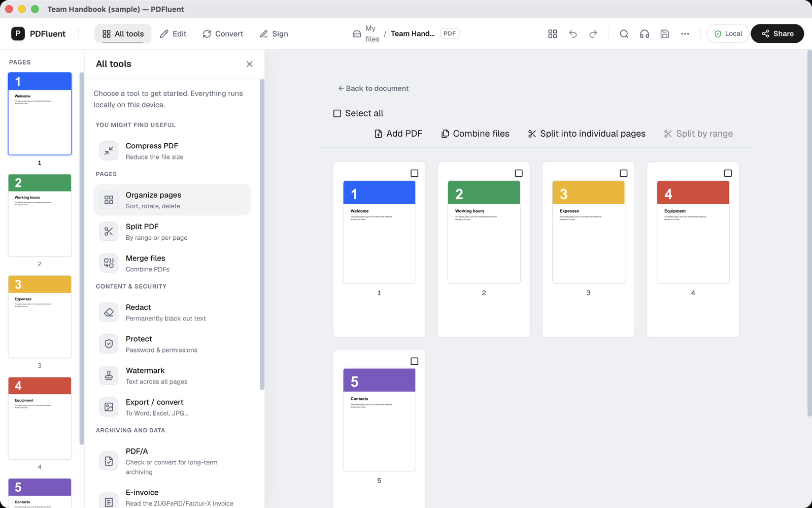Open the Merge files tool icon

point(109,263)
